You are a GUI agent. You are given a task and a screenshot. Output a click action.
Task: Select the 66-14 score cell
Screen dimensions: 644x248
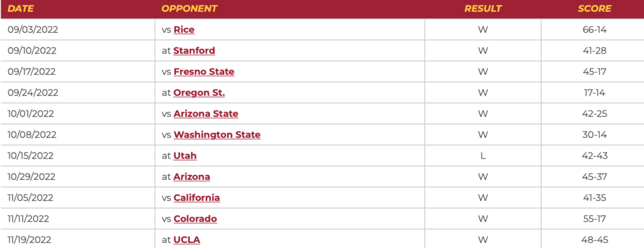tap(595, 30)
